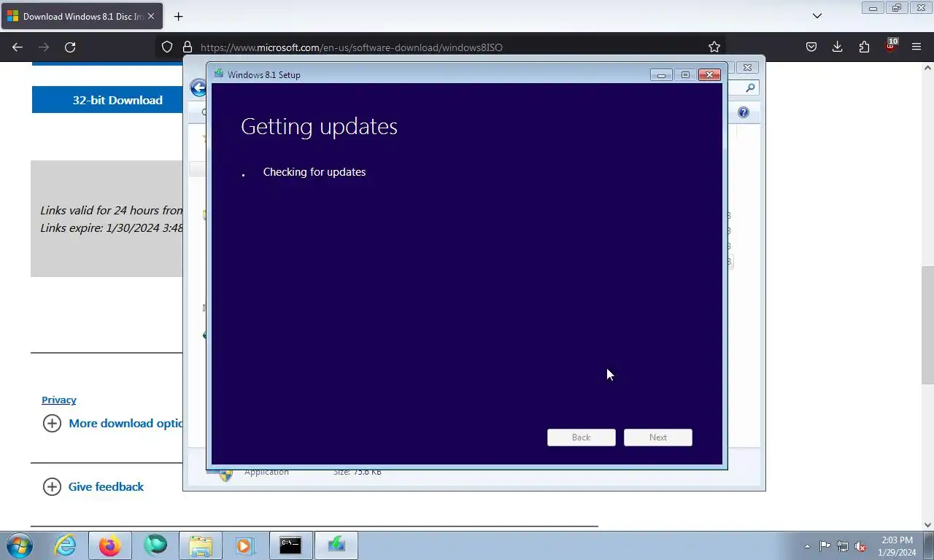This screenshot has width=934, height=560.
Task: Switch to the Command Prompt taskbar item
Action: click(290, 545)
